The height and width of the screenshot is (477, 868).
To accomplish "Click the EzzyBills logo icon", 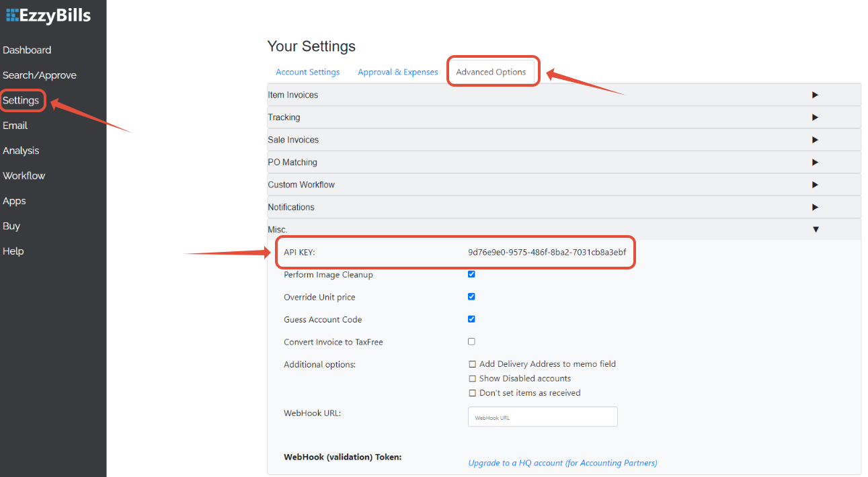I will (x=11, y=15).
